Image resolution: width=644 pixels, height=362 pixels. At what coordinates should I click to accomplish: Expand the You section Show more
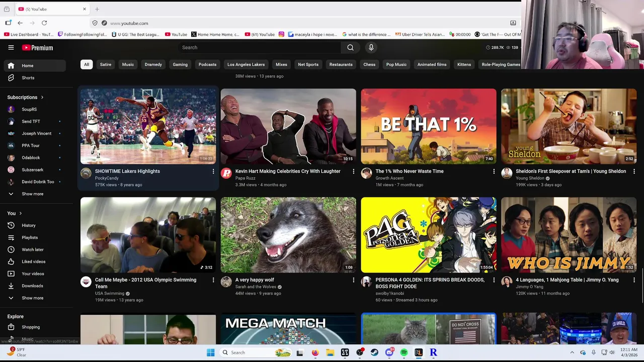coord(35,298)
